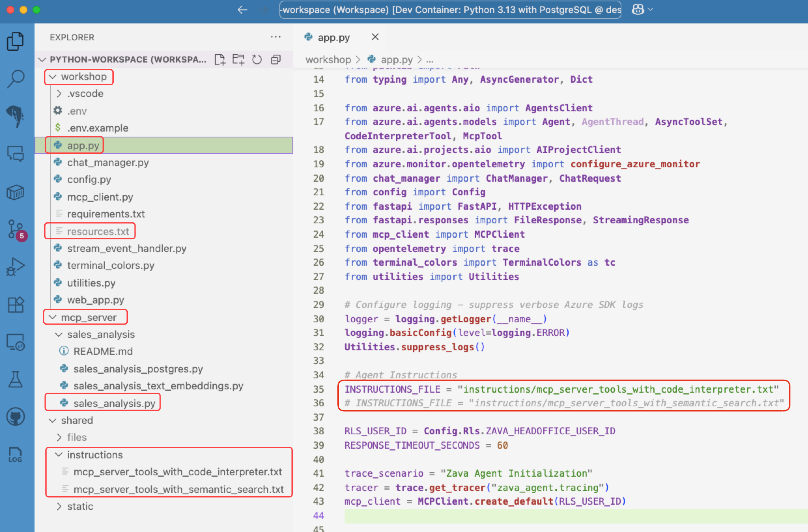Click the Refresh Explorer icon
The width and height of the screenshot is (808, 532).
pos(257,59)
